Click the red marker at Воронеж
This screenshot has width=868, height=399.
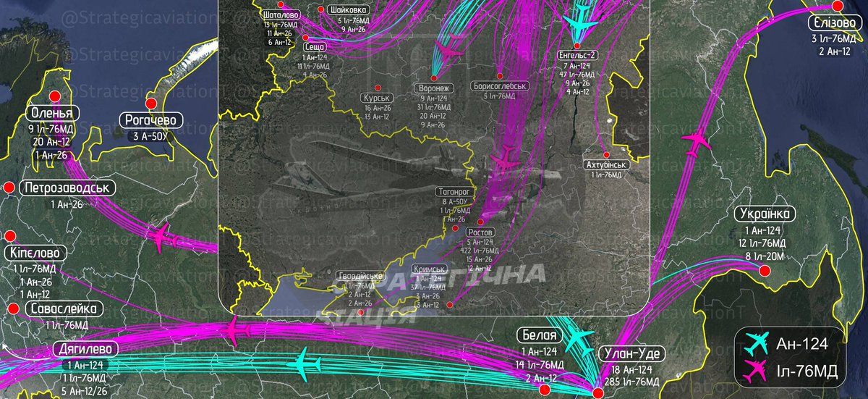[433, 78]
